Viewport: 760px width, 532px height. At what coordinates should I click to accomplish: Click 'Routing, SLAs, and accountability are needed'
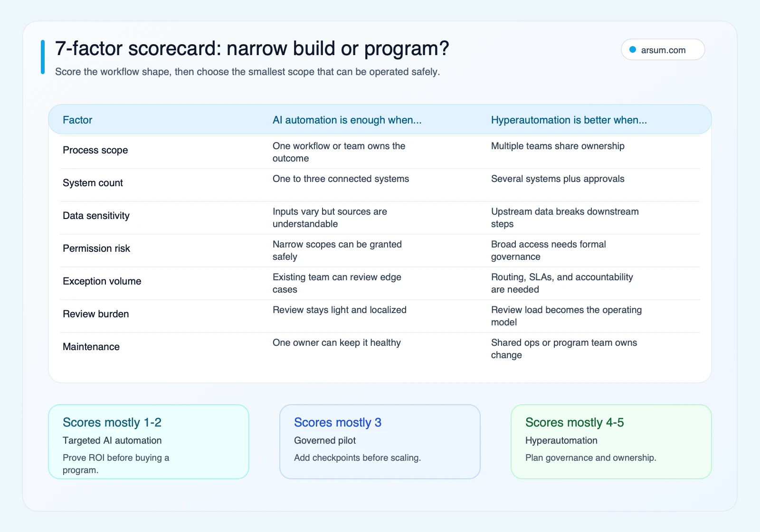click(x=562, y=283)
